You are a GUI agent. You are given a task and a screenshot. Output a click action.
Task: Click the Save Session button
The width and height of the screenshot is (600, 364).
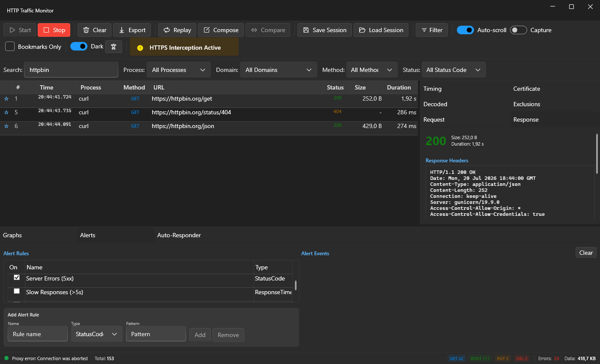coord(324,30)
